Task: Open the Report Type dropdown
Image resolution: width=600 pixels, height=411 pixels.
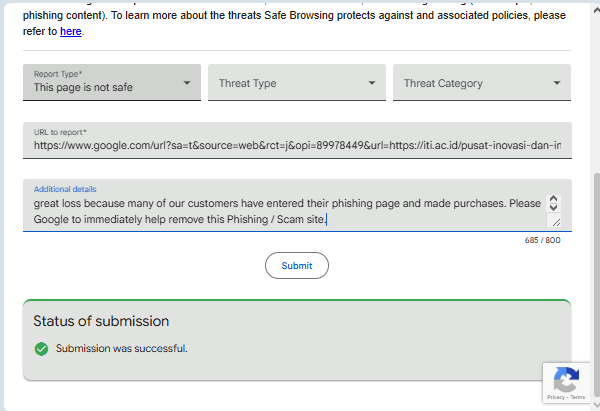Action: [x=111, y=82]
